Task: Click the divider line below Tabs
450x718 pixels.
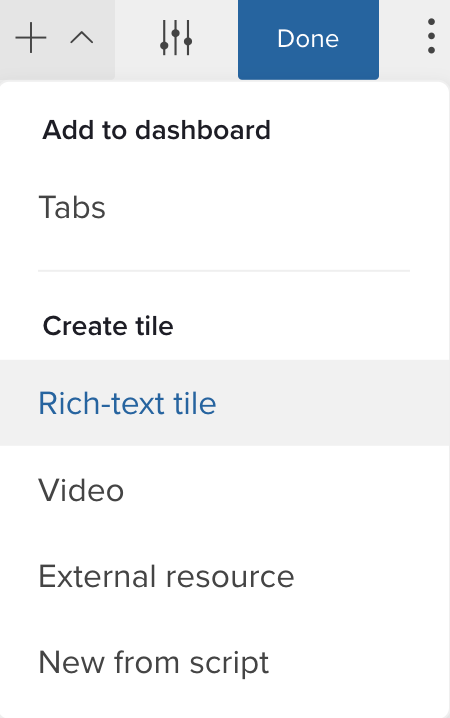Action: tap(224, 271)
